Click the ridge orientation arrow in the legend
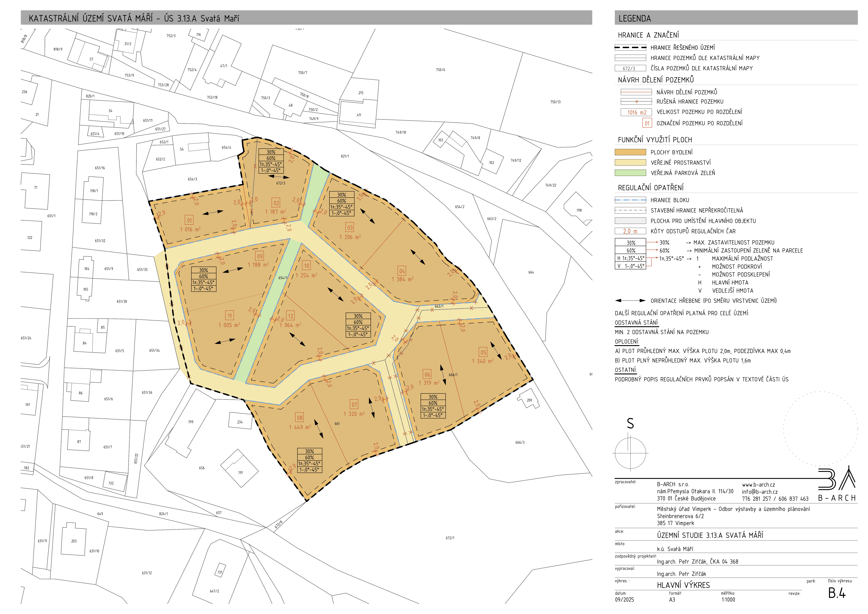868x614 pixels. pos(630,301)
